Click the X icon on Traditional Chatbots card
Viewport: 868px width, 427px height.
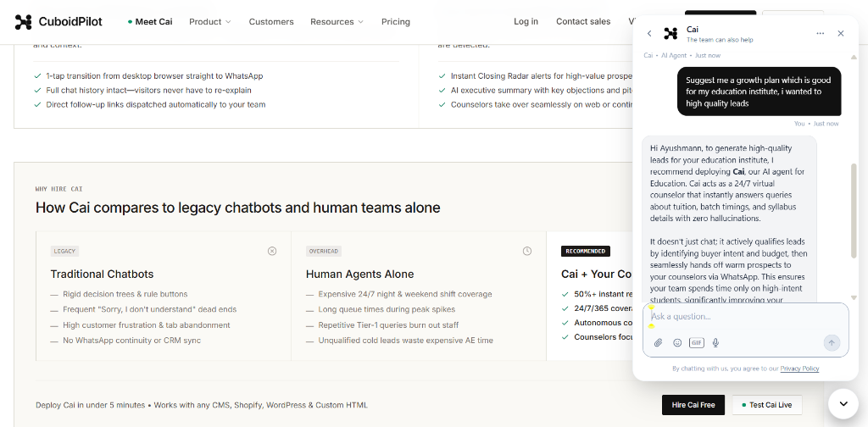click(272, 251)
